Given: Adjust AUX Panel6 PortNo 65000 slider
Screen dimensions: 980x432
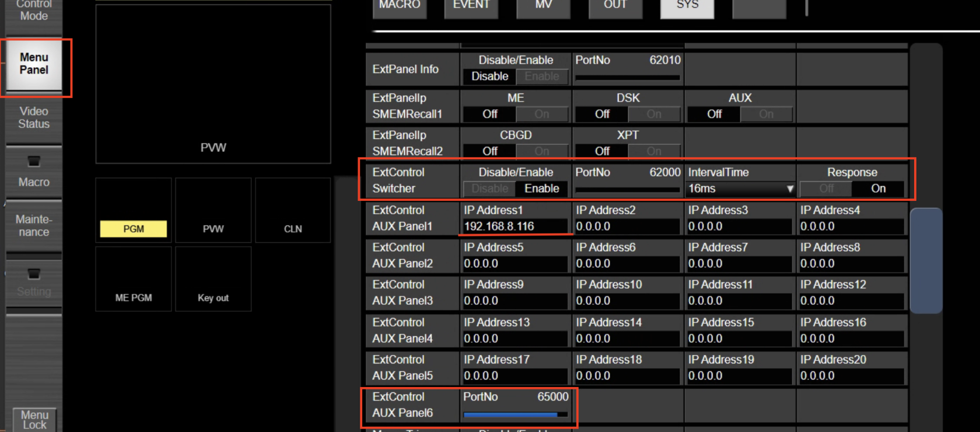Looking at the screenshot, I should pos(516,414).
